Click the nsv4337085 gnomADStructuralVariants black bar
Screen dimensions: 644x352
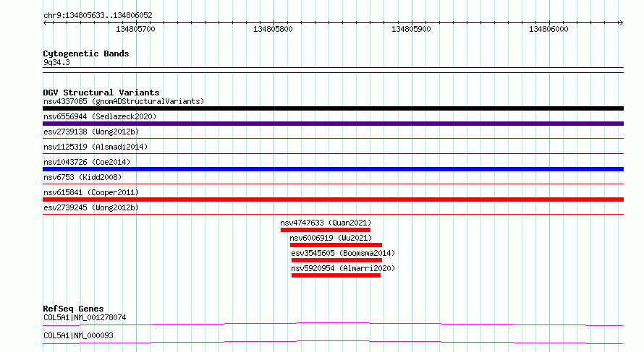point(333,108)
